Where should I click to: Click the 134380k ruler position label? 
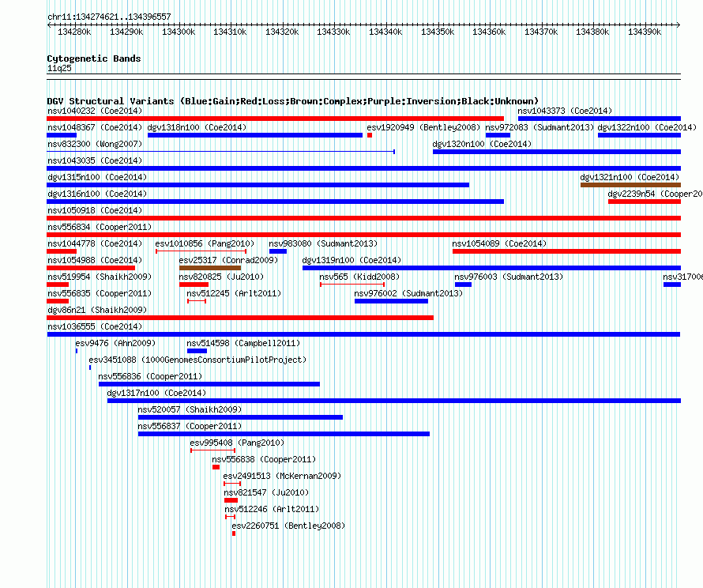[x=592, y=32]
